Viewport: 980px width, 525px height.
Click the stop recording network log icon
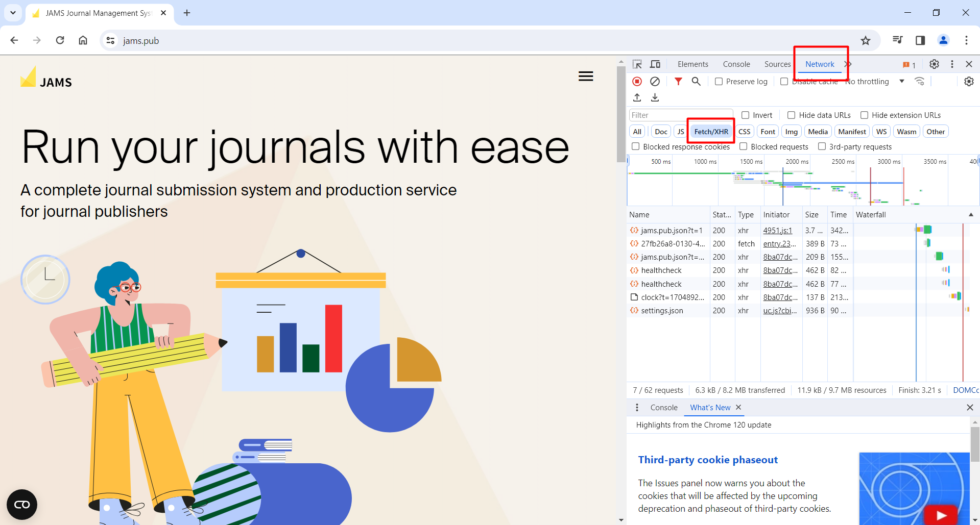[637, 82]
